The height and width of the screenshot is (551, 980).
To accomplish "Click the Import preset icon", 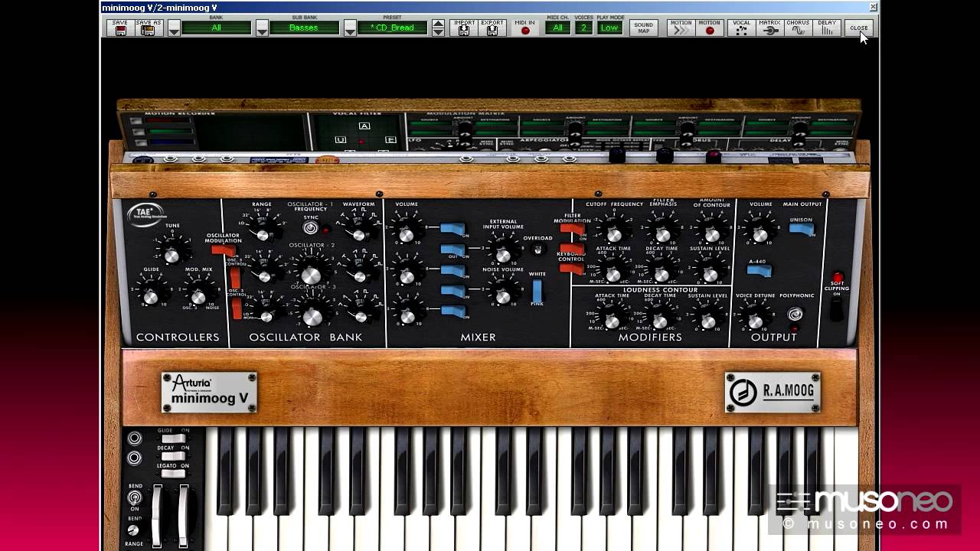I will pos(464,28).
